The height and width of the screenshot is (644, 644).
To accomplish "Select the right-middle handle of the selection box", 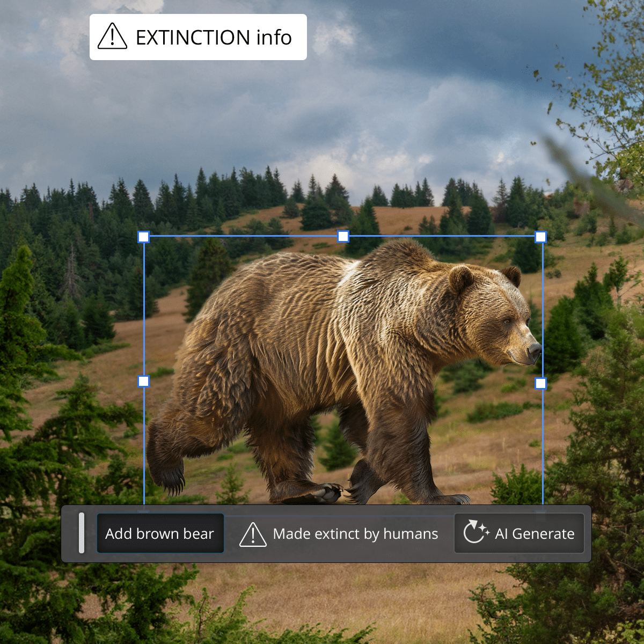I will 541,383.
